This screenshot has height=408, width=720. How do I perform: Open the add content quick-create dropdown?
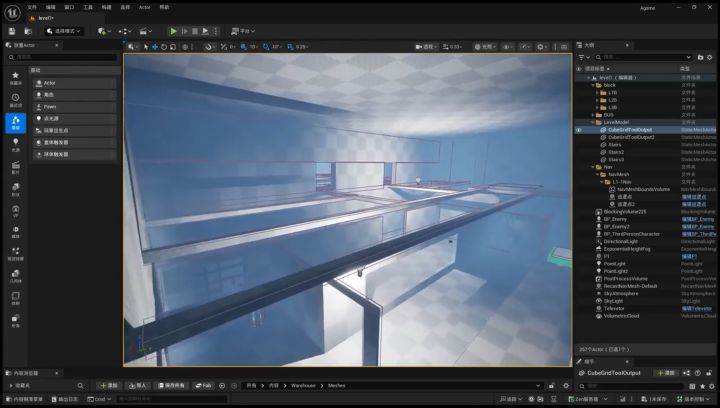(x=104, y=31)
